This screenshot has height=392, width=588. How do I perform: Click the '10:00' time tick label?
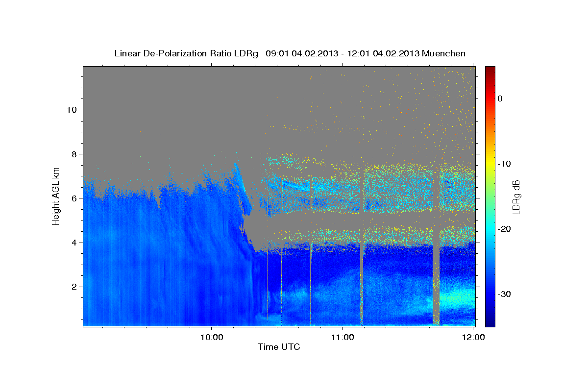(x=212, y=337)
